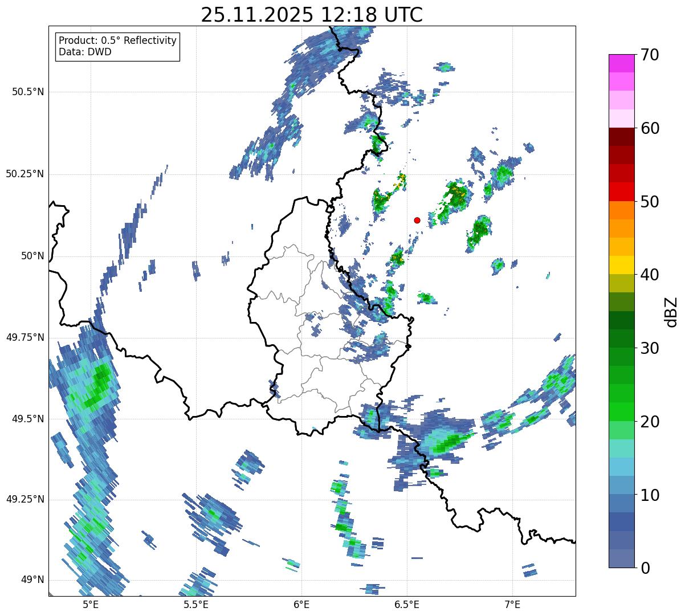Click the 50.5°N latitude label
The width and height of the screenshot is (685, 616).
click(x=28, y=92)
